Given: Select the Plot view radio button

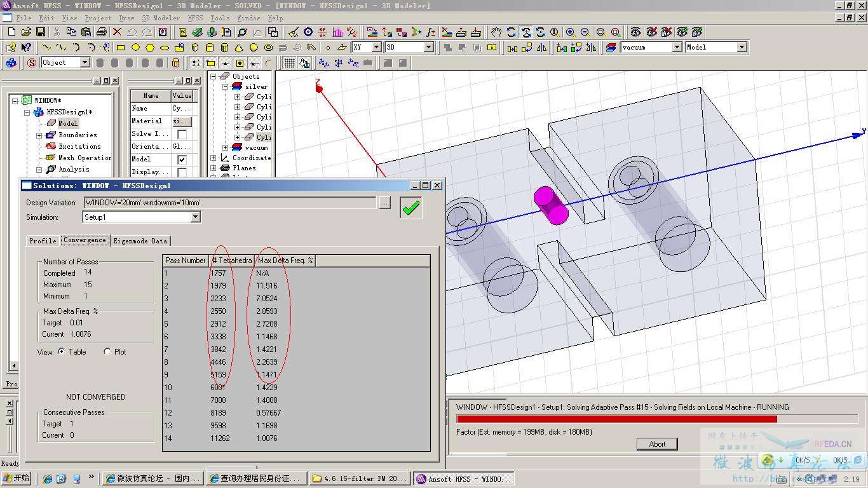Looking at the screenshot, I should click(x=107, y=351).
